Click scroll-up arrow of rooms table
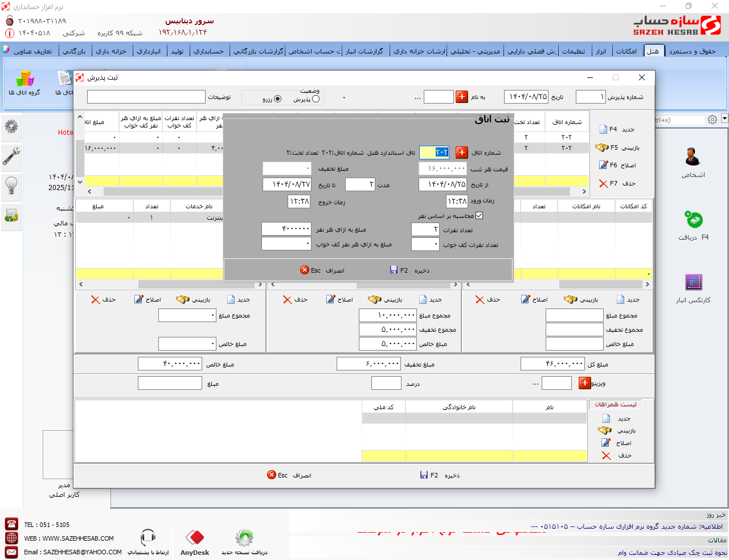The width and height of the screenshot is (729, 560). pyautogui.click(x=80, y=116)
